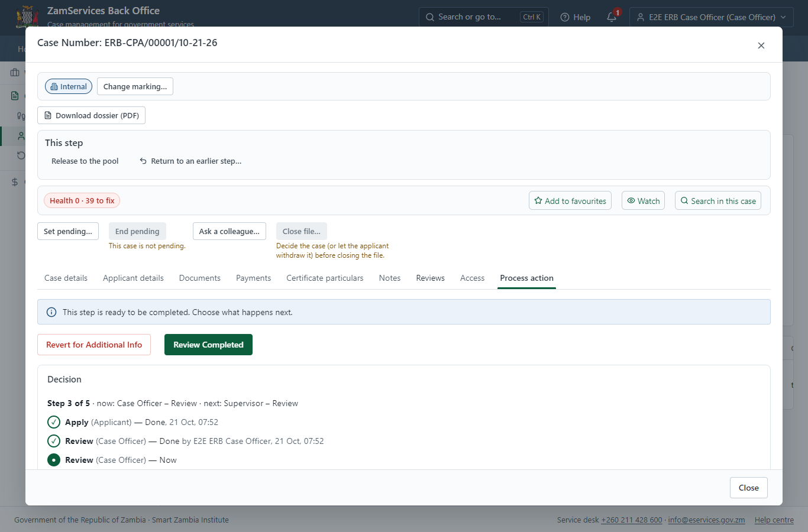Click the briefcase icon in the background sidebar
808x532 pixels.
15,73
